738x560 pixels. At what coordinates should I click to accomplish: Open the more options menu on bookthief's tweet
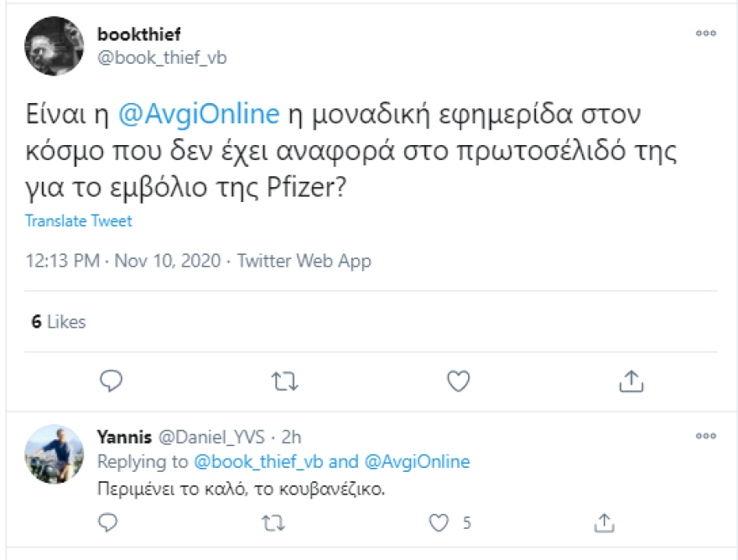(x=704, y=34)
